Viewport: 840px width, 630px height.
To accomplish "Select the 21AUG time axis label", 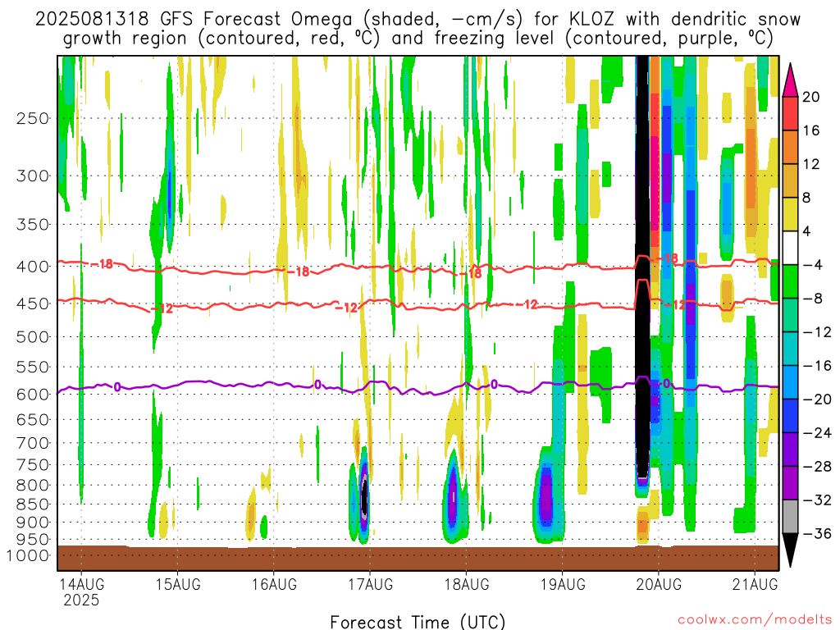I will click(x=755, y=584).
